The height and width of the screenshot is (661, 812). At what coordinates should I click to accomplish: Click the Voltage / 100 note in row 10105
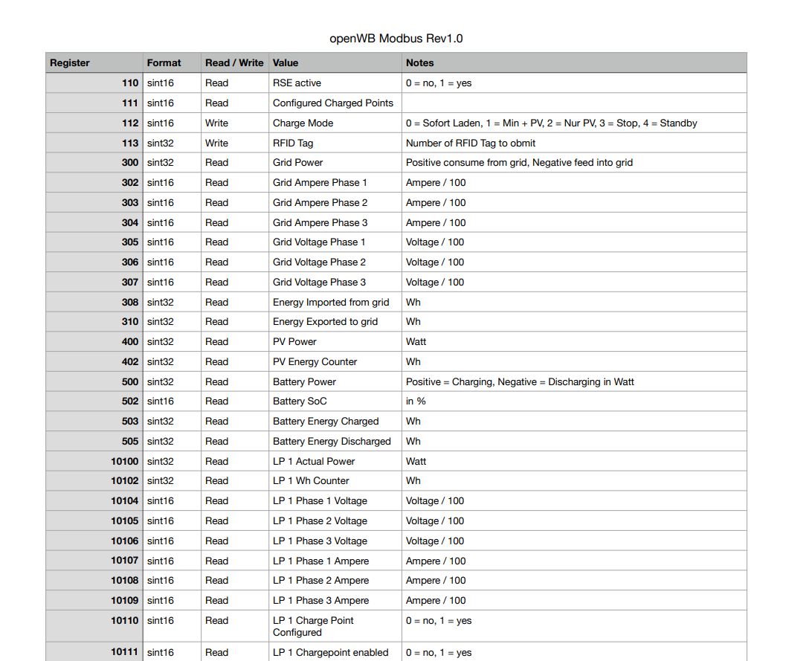574,520
